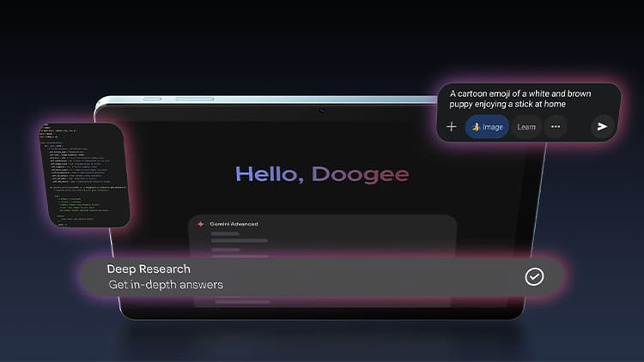Click the puppy emoji prompt text field
Viewport: 644px width, 362px height.
pos(520,99)
